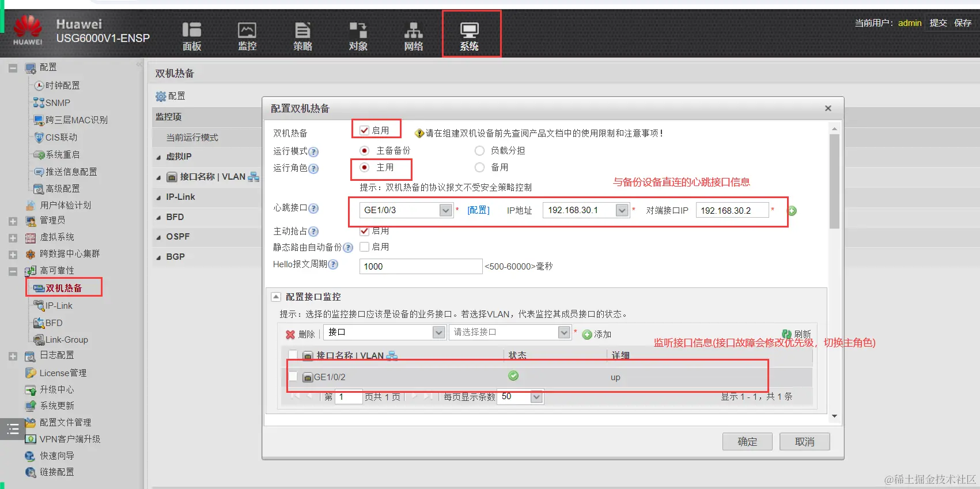Screen dimensions: 980x489
Task: Click the 对端接口IP input field
Action: click(x=732, y=210)
